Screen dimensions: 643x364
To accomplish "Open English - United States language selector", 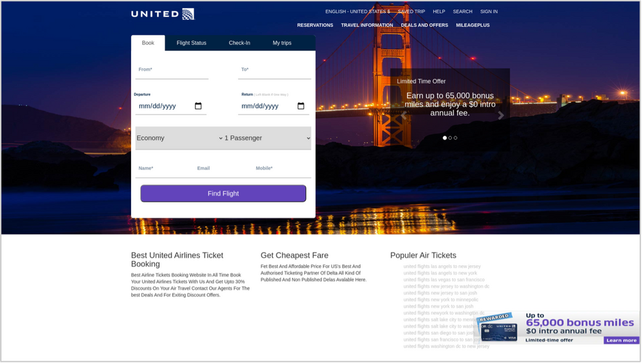I will 358,12.
